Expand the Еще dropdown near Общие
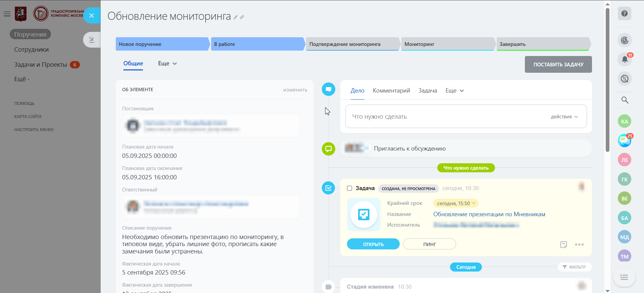Viewport: 644px width, 293px height. [x=167, y=63]
